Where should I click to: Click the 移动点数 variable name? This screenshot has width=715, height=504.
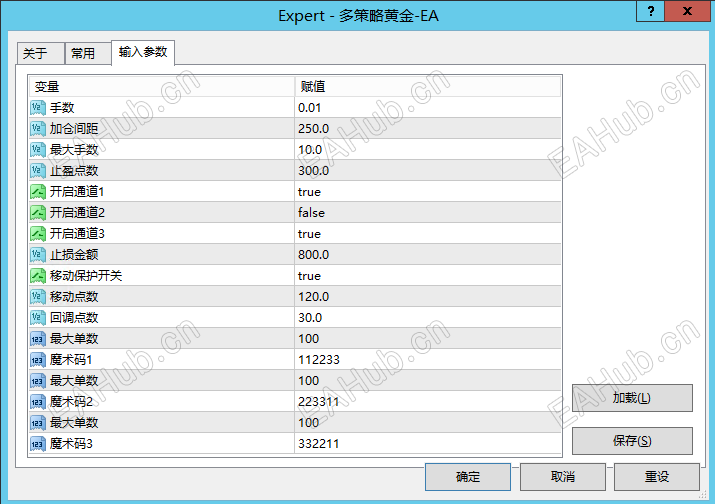point(74,297)
